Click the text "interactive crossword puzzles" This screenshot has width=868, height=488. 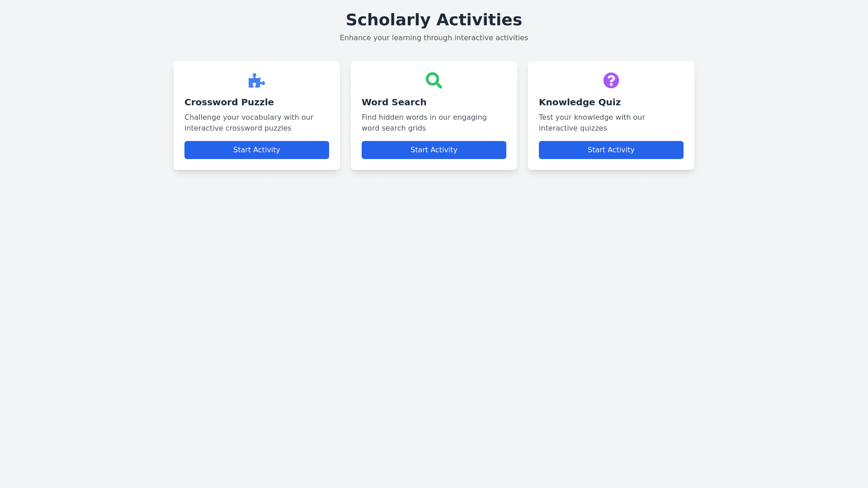[238, 128]
